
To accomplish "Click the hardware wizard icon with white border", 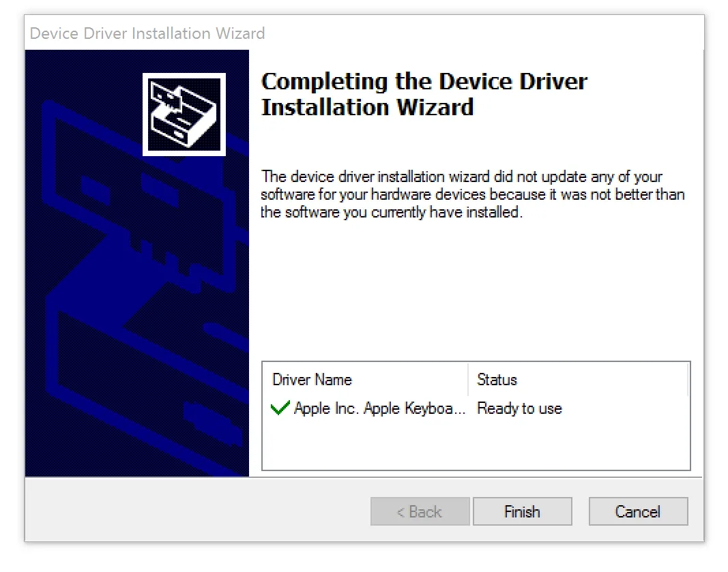I will pos(184,114).
